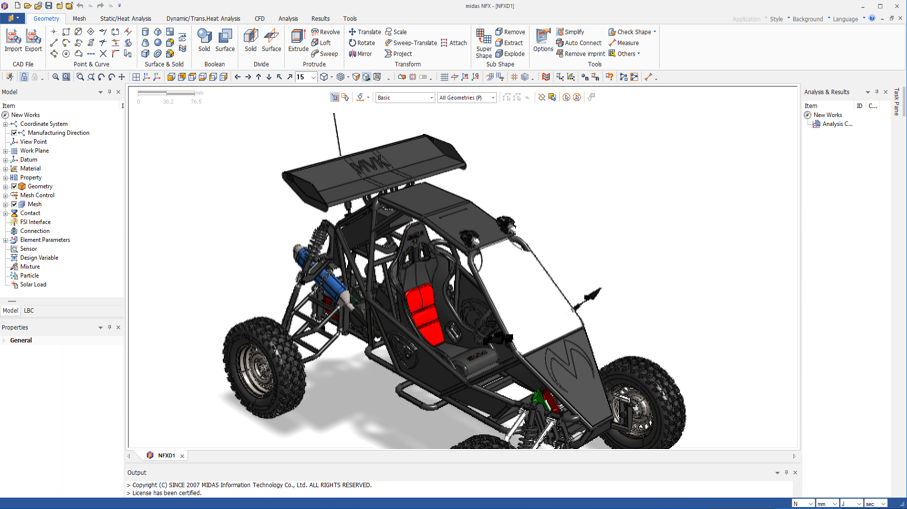Toggle the Manufacturing Direction checkbox

tap(14, 133)
